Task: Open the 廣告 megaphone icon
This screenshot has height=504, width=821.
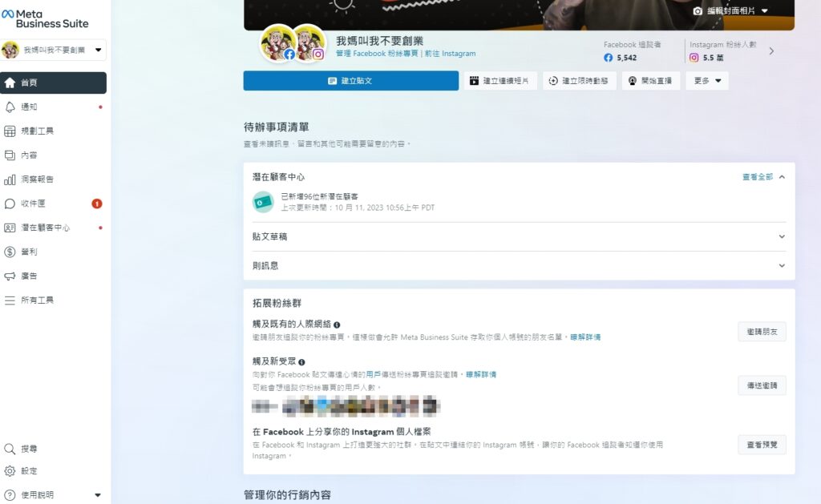Action: click(x=10, y=276)
